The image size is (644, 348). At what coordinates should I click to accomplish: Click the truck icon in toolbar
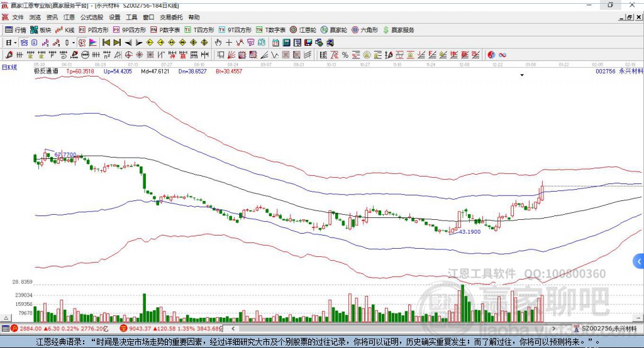[x=330, y=43]
